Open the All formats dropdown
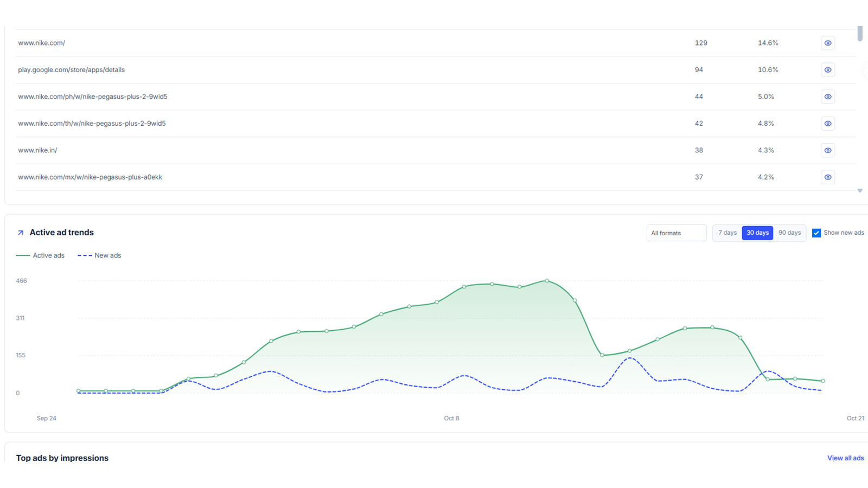 (x=676, y=233)
